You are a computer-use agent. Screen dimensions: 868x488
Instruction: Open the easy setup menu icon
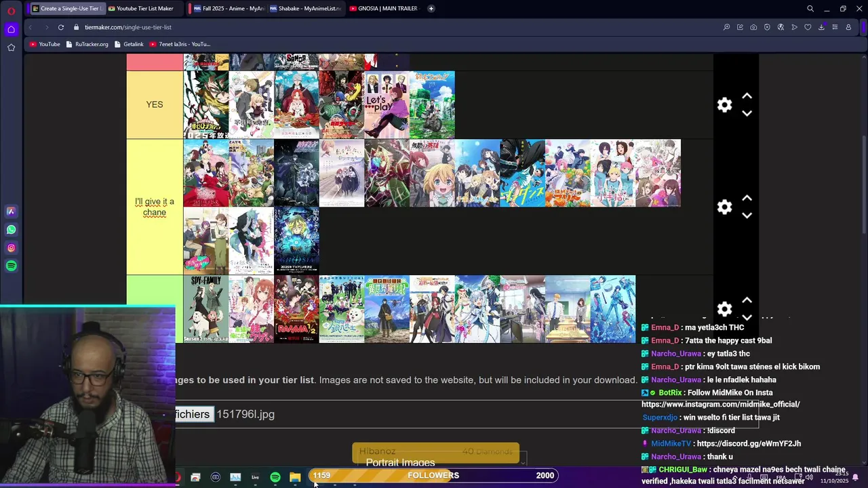pos(835,27)
